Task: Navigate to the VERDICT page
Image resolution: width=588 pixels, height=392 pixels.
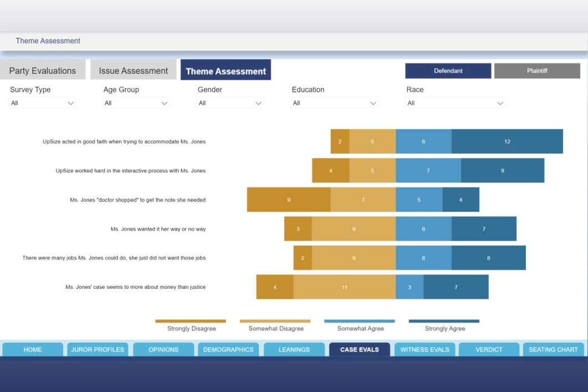Action: [489, 349]
